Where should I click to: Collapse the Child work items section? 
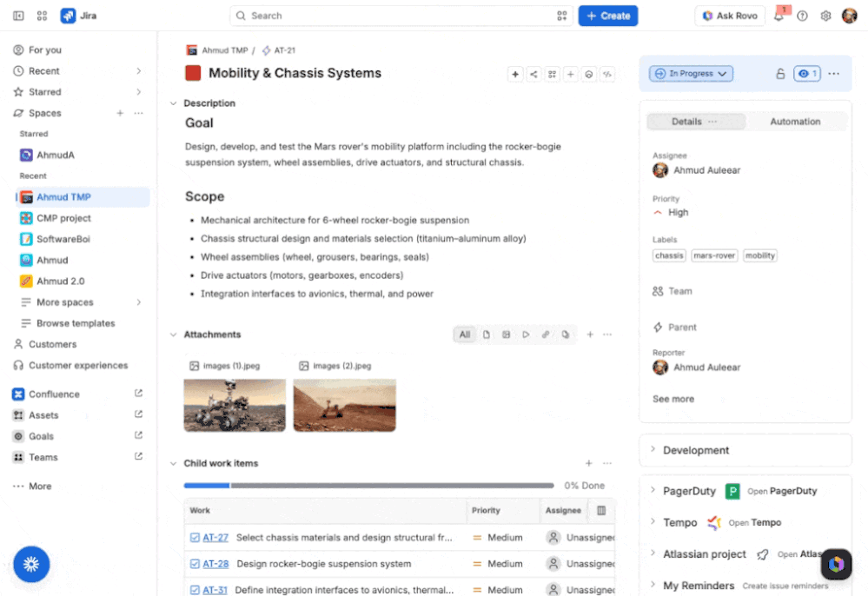[173, 464]
